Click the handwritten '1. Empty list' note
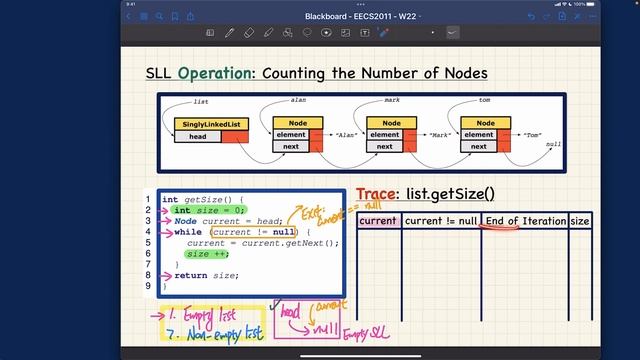640x360 pixels. coord(202,316)
